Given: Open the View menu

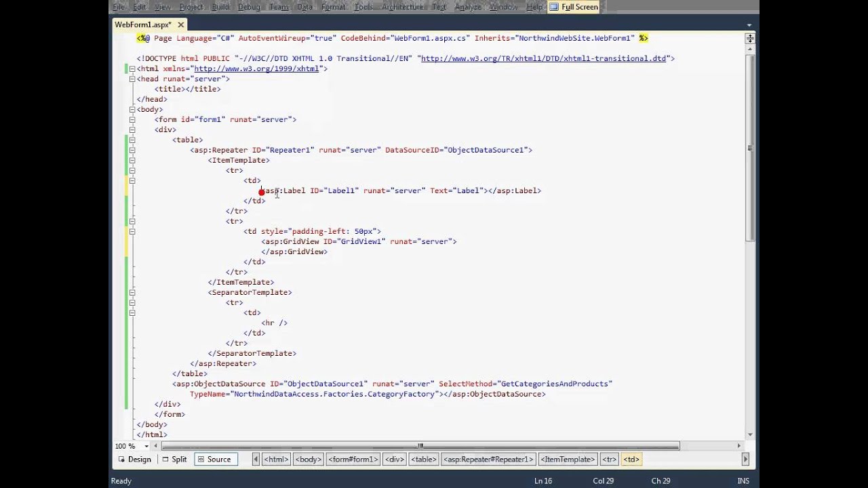Looking at the screenshot, I should (x=163, y=7).
